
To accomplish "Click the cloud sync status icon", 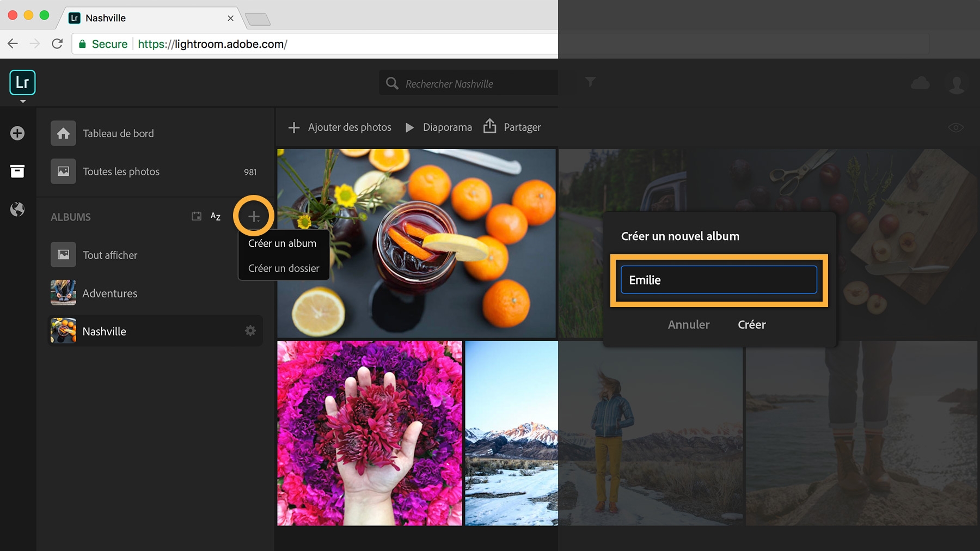I will coord(921,82).
